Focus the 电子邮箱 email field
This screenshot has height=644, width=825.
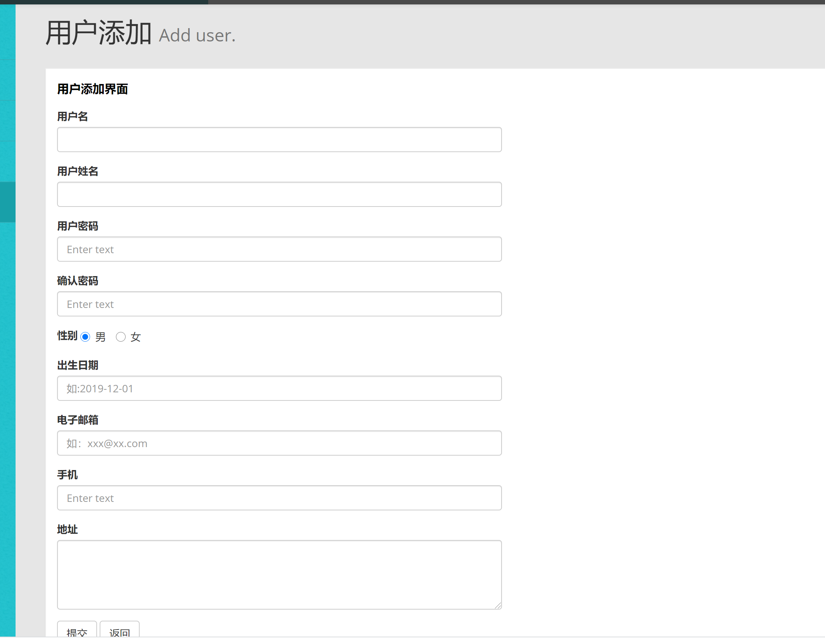(279, 443)
